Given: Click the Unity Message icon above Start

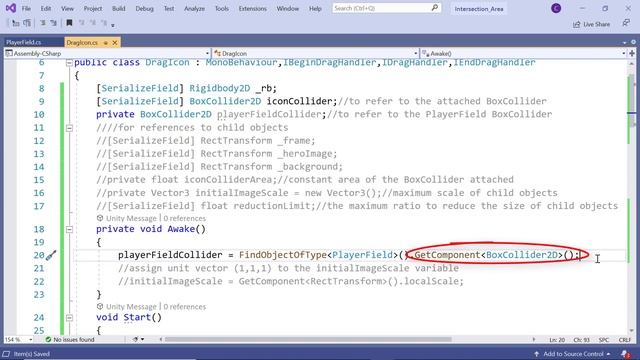Looking at the screenshot, I should point(100,306).
